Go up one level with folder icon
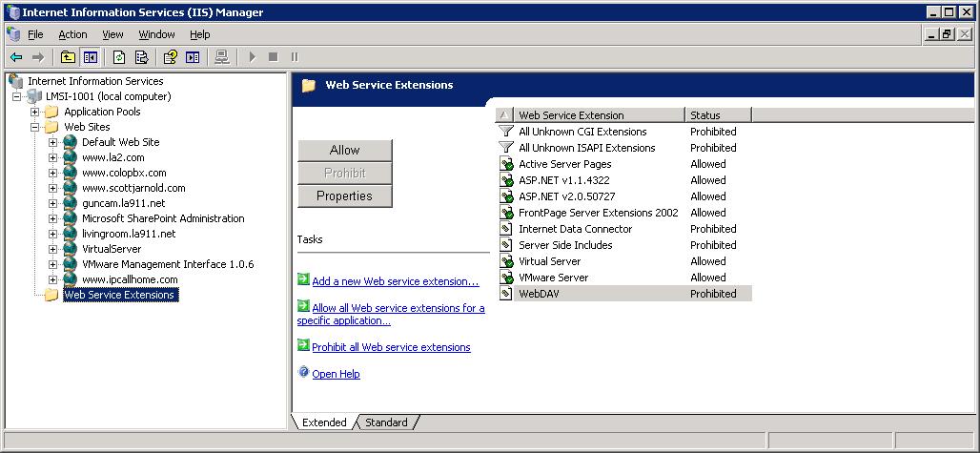The height and width of the screenshot is (453, 980). [68, 57]
